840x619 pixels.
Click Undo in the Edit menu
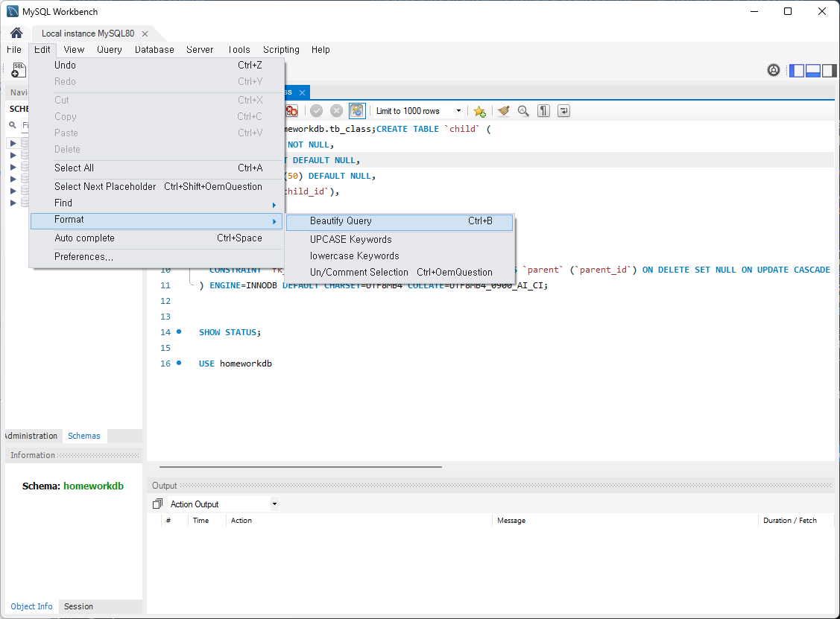pyautogui.click(x=157, y=66)
